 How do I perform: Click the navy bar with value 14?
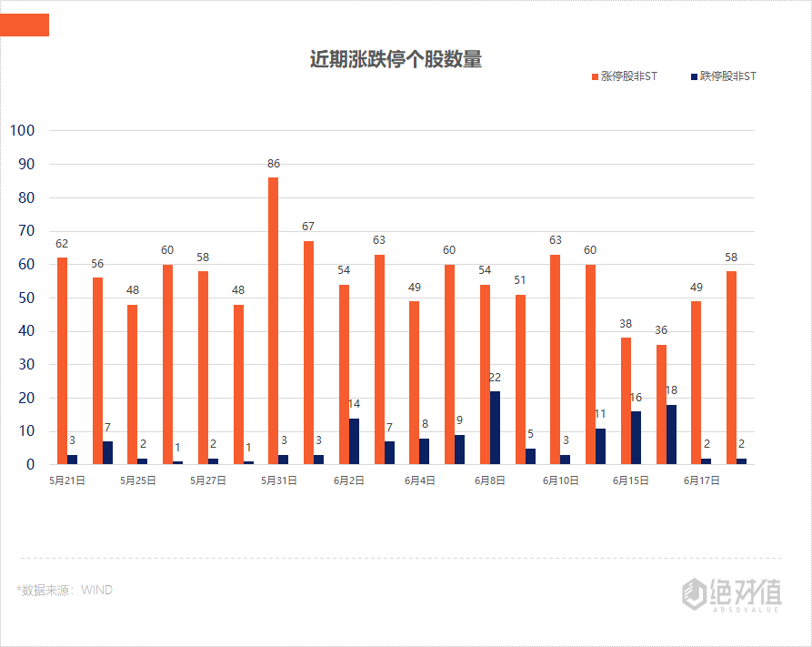(x=354, y=441)
